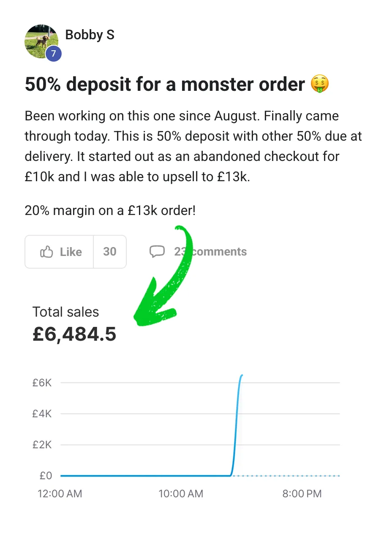Viewport: 392px width, 536px height.
Task: Open the comments link
Action: tap(210, 252)
